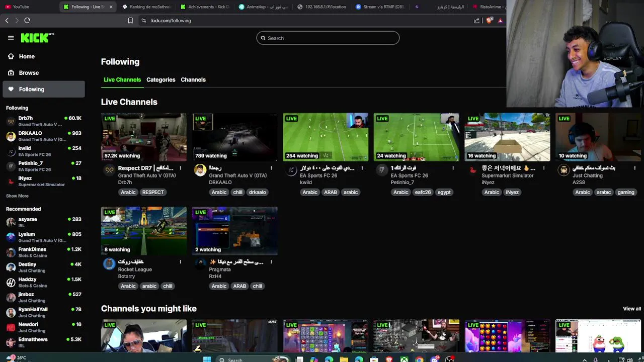
Task: Open A2S8 Just Chatting stream thumbnail
Action: 598,137
